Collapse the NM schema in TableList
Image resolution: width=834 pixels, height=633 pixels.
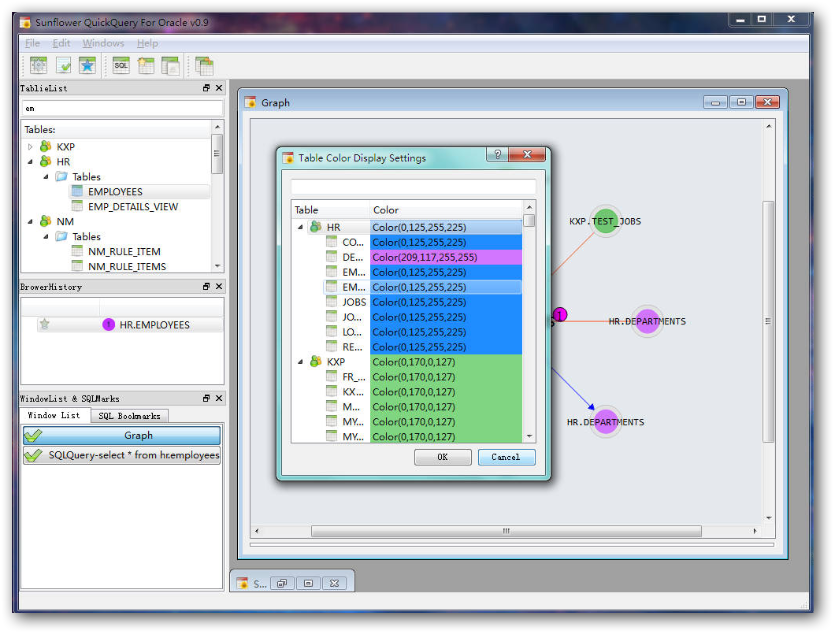click(x=30, y=221)
